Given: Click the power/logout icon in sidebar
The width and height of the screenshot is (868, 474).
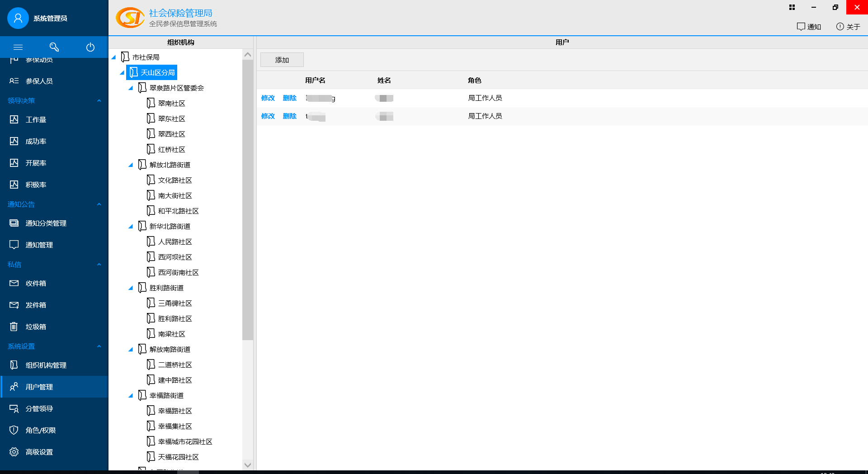Looking at the screenshot, I should tap(90, 47).
